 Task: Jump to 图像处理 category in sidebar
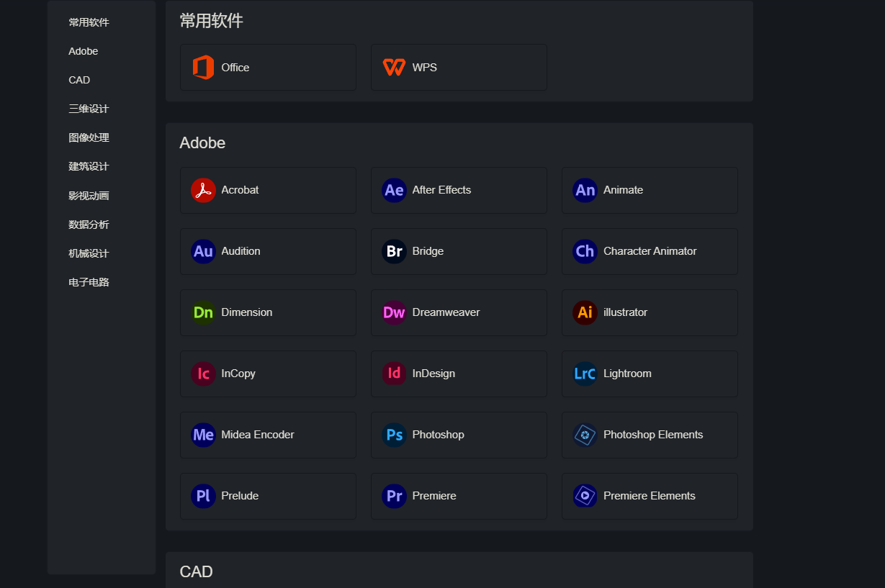click(x=89, y=137)
